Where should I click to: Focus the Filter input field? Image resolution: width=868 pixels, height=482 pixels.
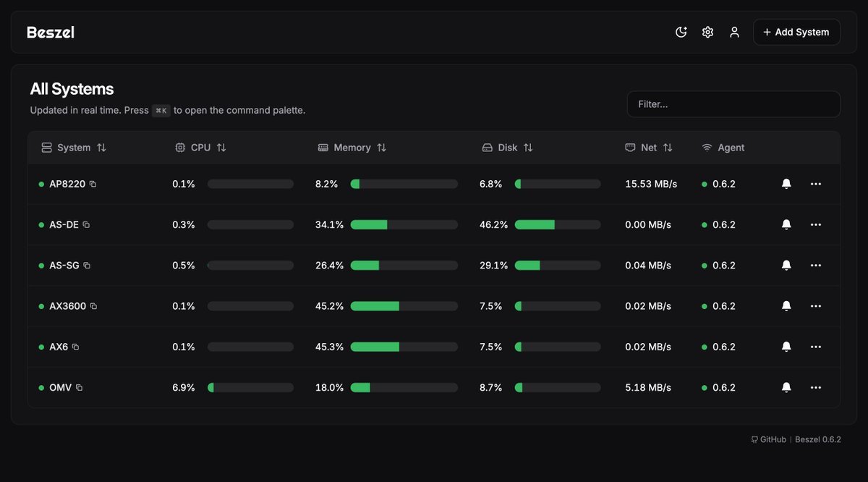(x=733, y=104)
